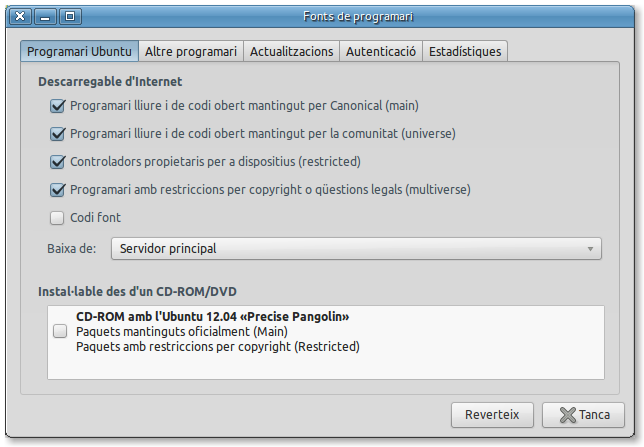Click the X icon on Tanca button
Screen dimensions: 644x447
(x=566, y=414)
